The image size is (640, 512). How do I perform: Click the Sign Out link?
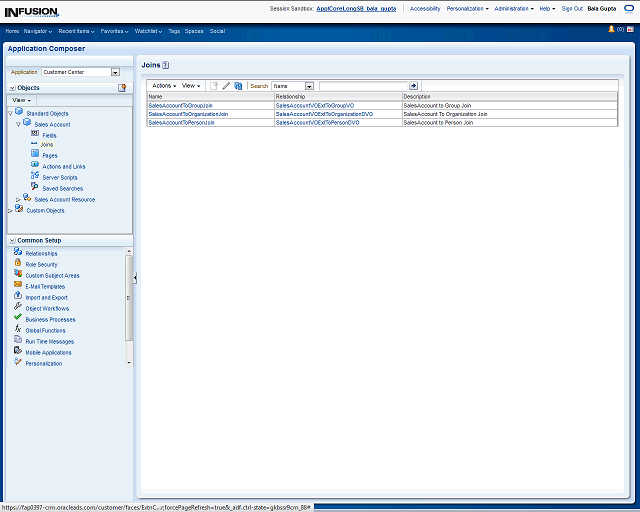572,8
